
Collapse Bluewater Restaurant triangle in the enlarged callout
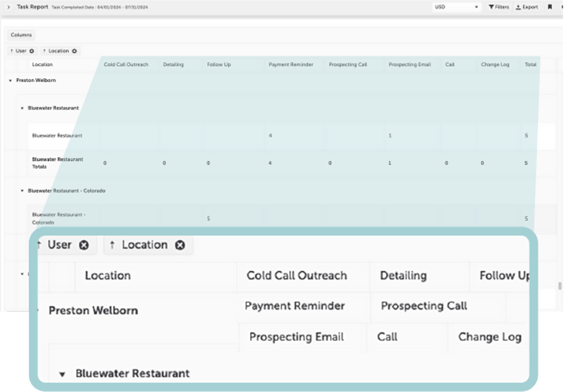coord(62,374)
